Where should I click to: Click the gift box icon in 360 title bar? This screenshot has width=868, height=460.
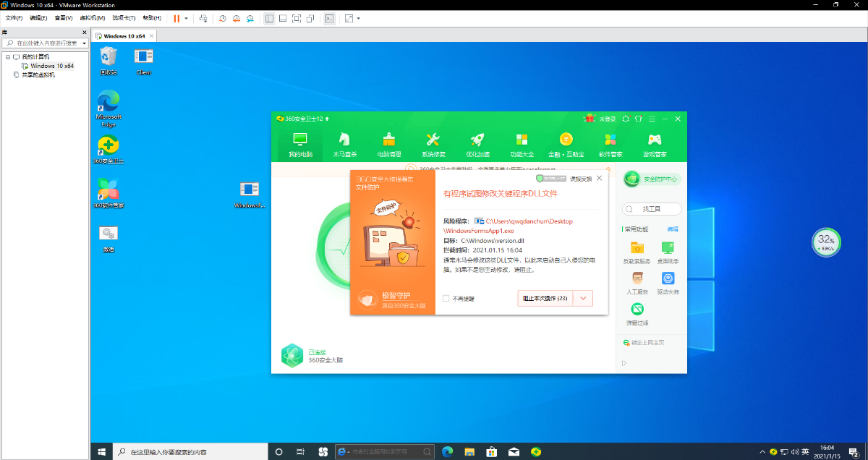[x=589, y=118]
